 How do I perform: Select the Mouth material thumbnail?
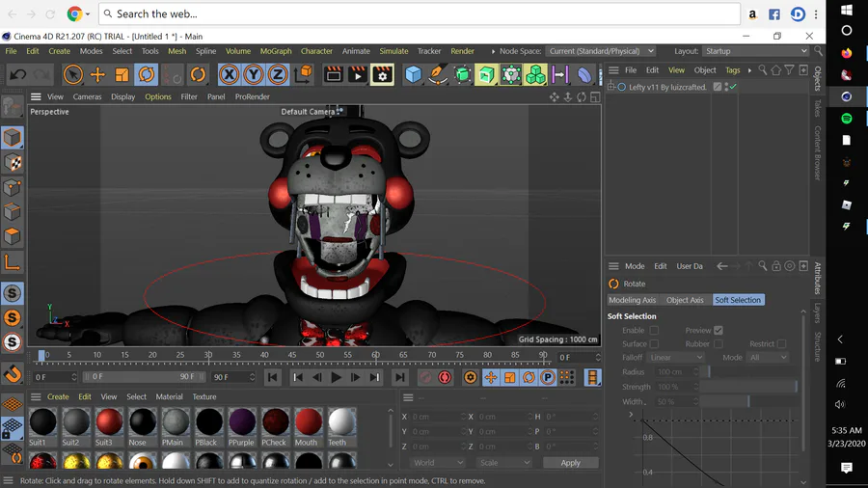[x=308, y=422]
